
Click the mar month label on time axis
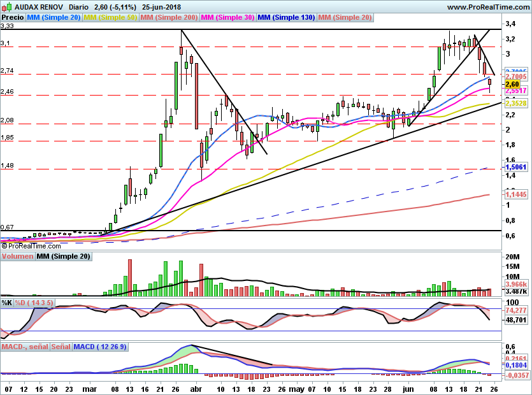89,389
